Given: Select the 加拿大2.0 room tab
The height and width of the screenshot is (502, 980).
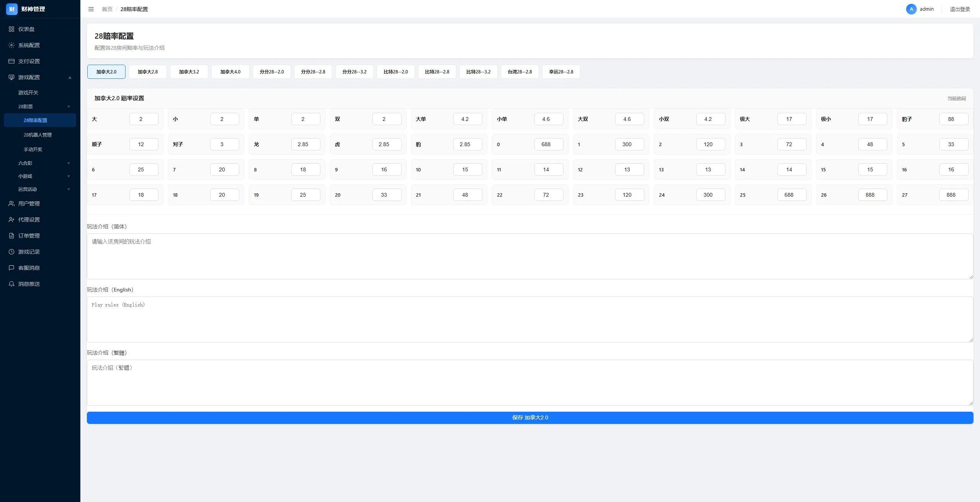Looking at the screenshot, I should point(106,72).
